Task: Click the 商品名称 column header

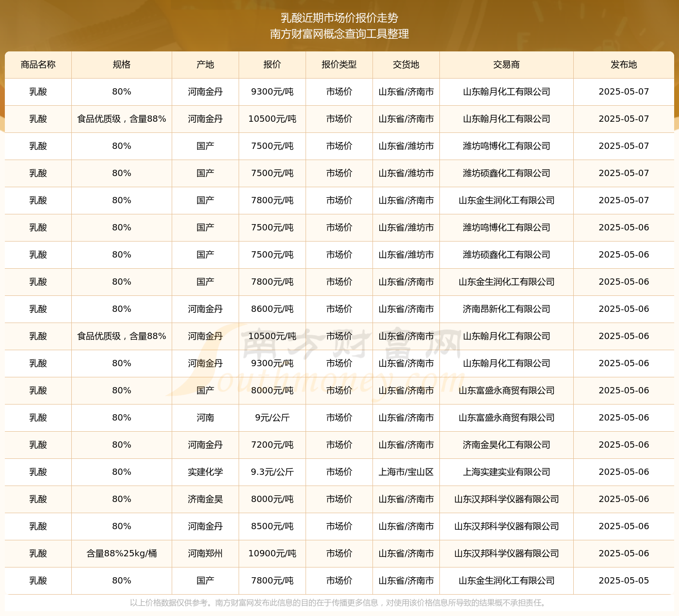Action: 38,65
